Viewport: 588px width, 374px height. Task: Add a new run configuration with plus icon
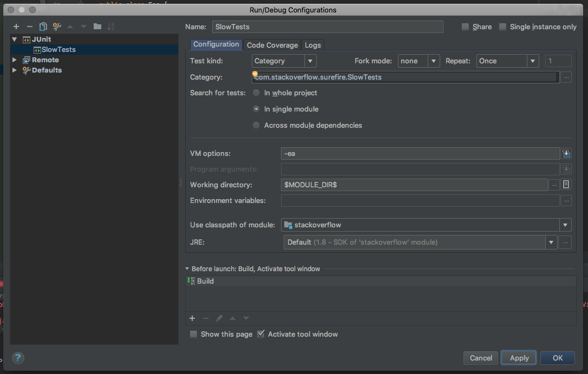pos(16,27)
